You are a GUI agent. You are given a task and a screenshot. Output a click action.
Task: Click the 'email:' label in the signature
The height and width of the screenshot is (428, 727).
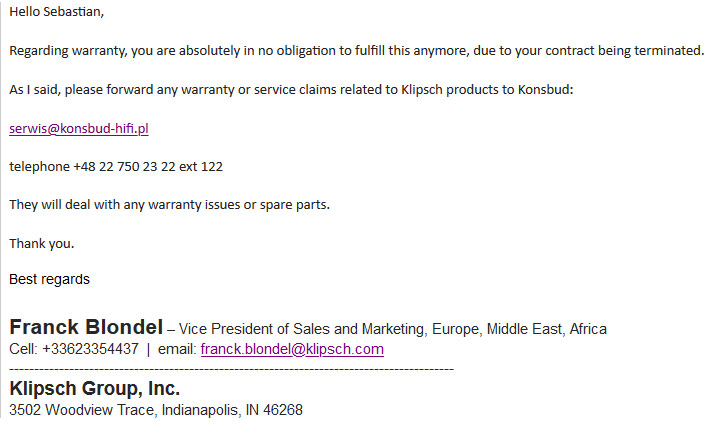tap(177, 349)
